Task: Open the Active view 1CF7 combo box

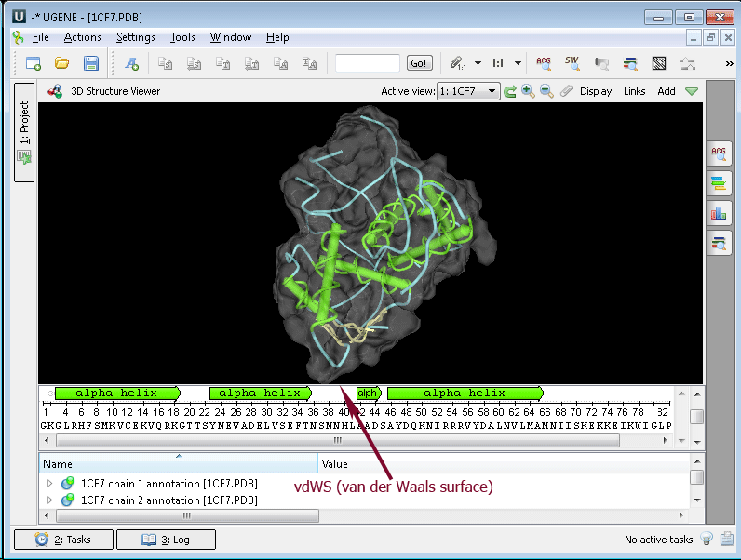Action: click(x=468, y=91)
